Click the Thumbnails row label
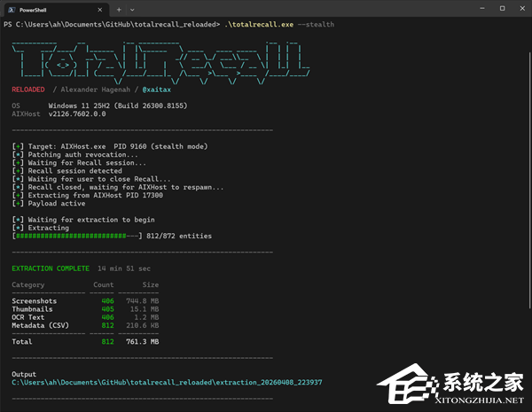The width and height of the screenshot is (532, 412). (x=32, y=309)
